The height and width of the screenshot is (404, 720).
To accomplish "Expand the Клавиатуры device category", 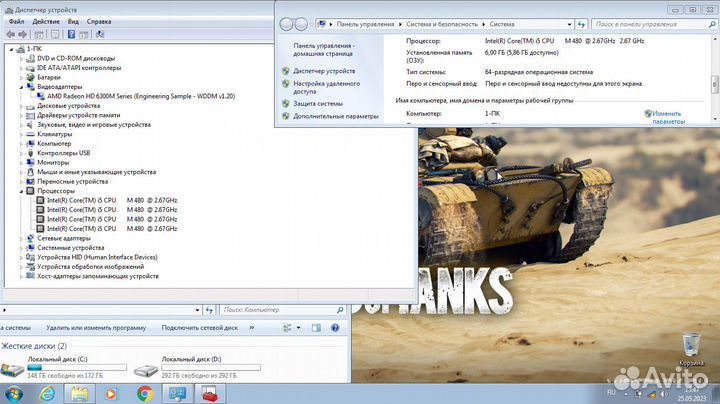I will coord(22,134).
